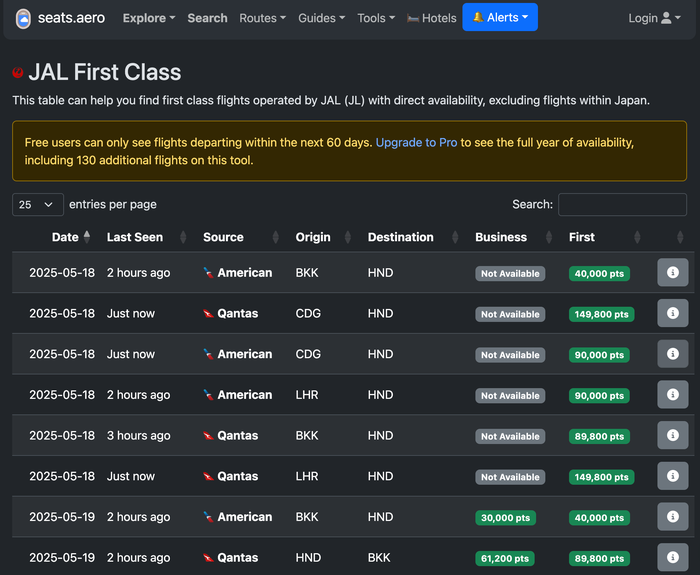Open info for BKK to HND 2025-05-18 American row
The width and height of the screenshot is (700, 575).
click(672, 272)
